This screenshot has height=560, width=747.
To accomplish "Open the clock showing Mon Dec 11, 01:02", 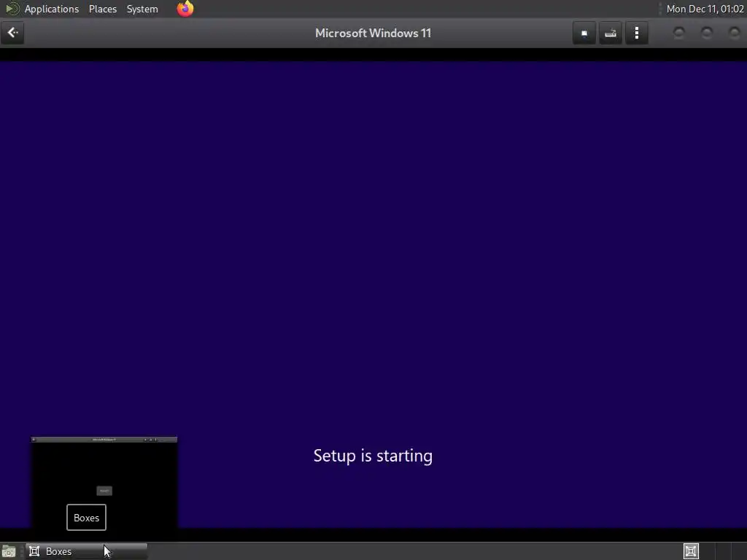I will (x=705, y=9).
